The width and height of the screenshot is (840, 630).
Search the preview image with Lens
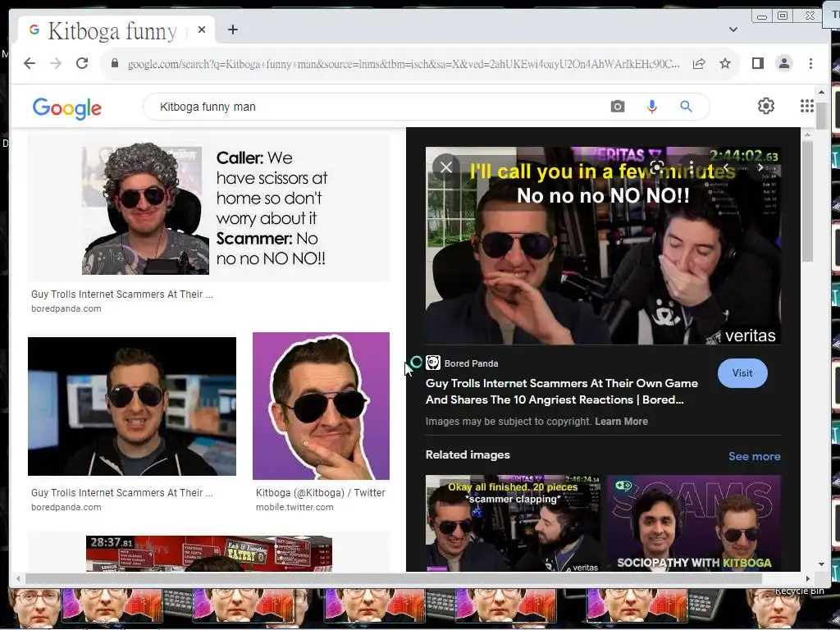pyautogui.click(x=657, y=167)
